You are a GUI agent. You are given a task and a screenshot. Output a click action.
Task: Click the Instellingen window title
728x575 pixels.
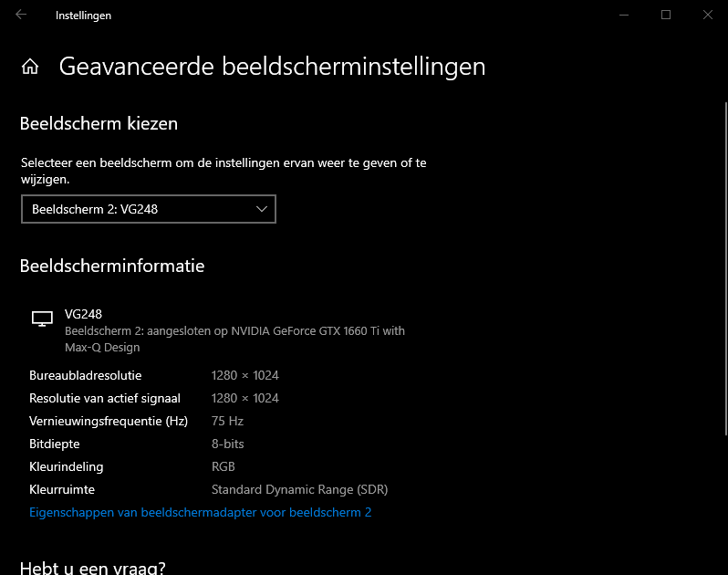click(x=84, y=16)
